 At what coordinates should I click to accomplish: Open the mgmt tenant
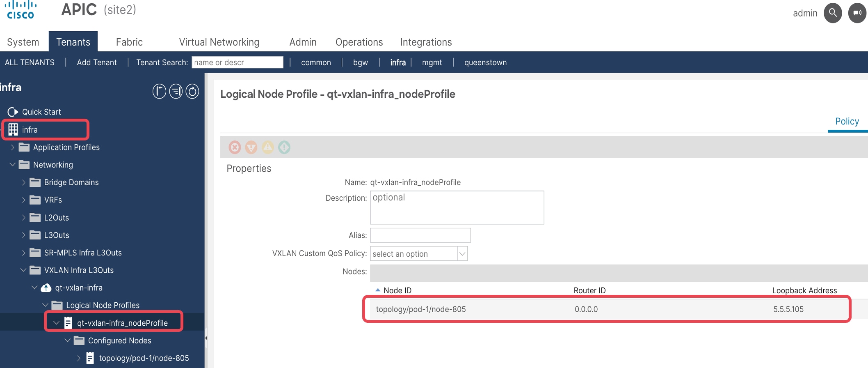point(432,62)
